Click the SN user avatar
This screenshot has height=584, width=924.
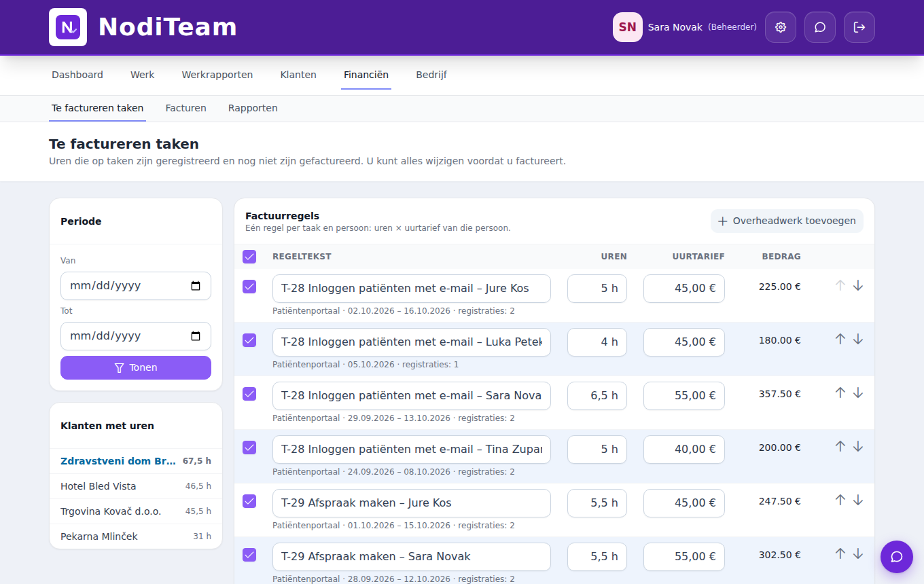click(x=628, y=27)
